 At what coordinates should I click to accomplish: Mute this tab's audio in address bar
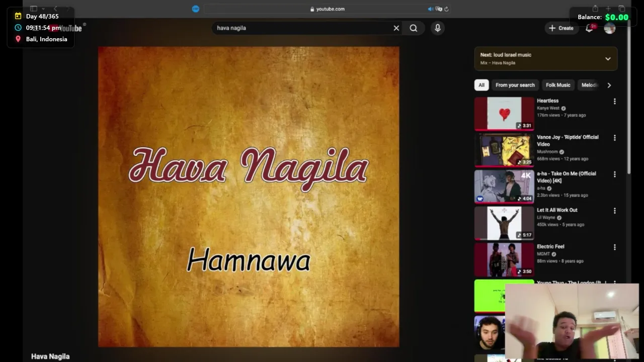[x=431, y=9]
